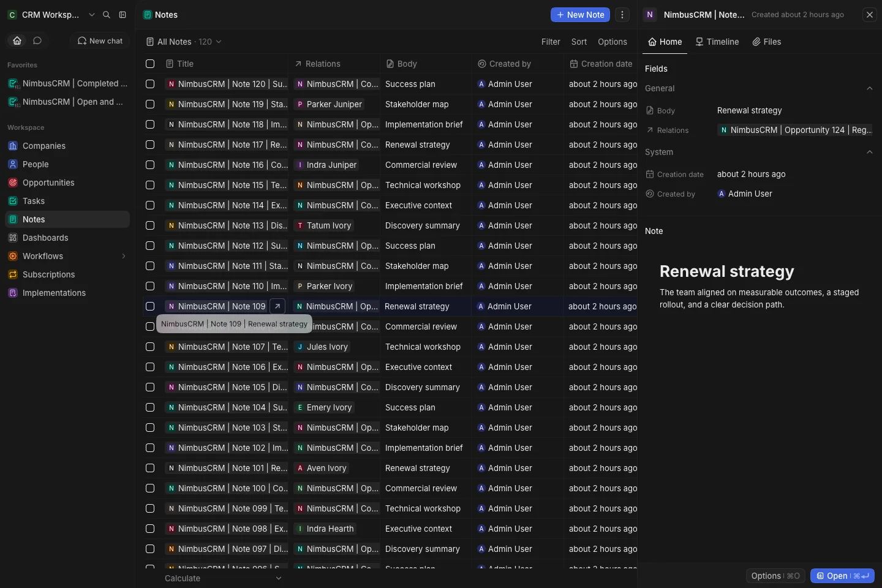Select the Note 109 row checkbox

(x=150, y=306)
